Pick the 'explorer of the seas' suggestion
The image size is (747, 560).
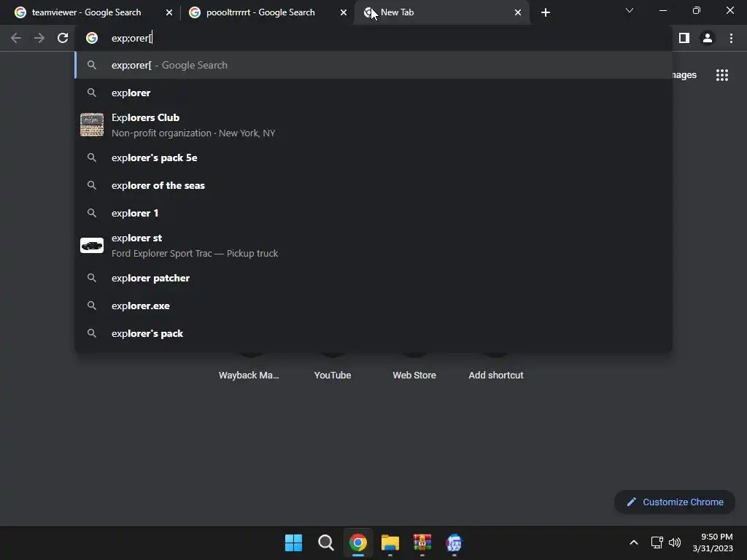point(373,185)
